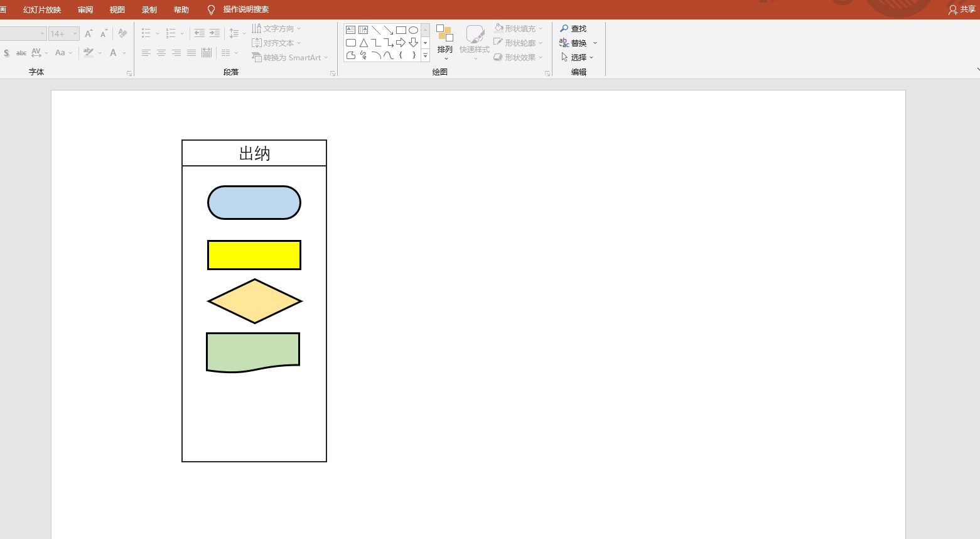Expand text highlight color options
Viewport: 980px width, 539px height.
(x=100, y=53)
